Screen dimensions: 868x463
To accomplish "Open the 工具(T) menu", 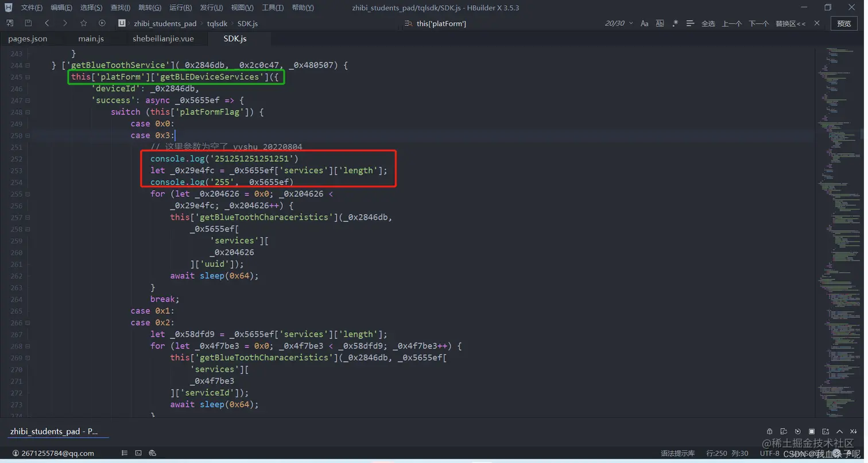I will click(x=273, y=7).
